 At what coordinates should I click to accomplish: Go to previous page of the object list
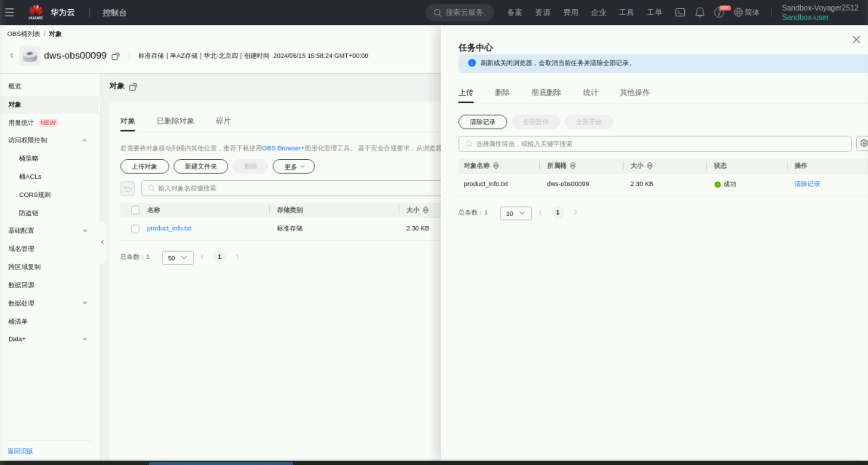202,257
